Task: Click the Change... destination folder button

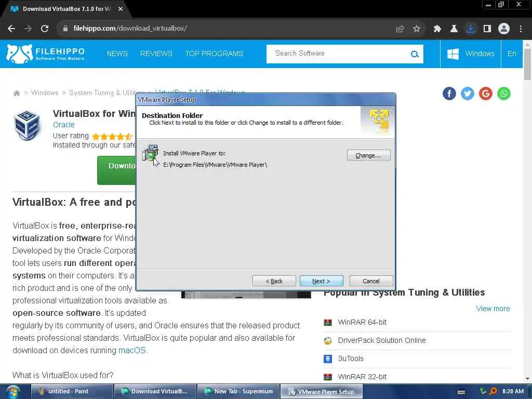Action: tap(368, 155)
